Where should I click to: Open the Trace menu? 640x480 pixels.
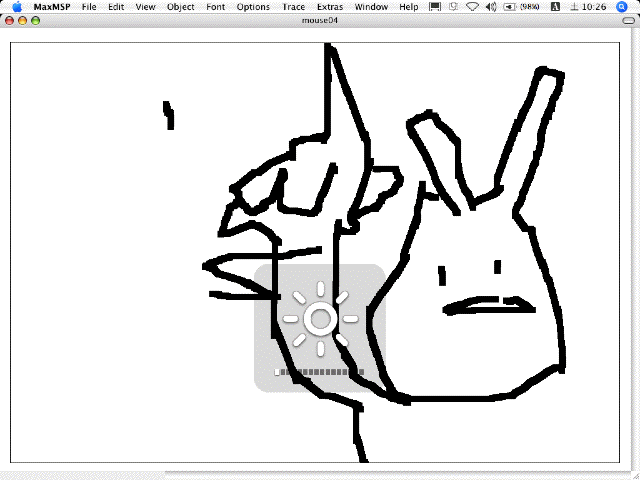pos(293,7)
